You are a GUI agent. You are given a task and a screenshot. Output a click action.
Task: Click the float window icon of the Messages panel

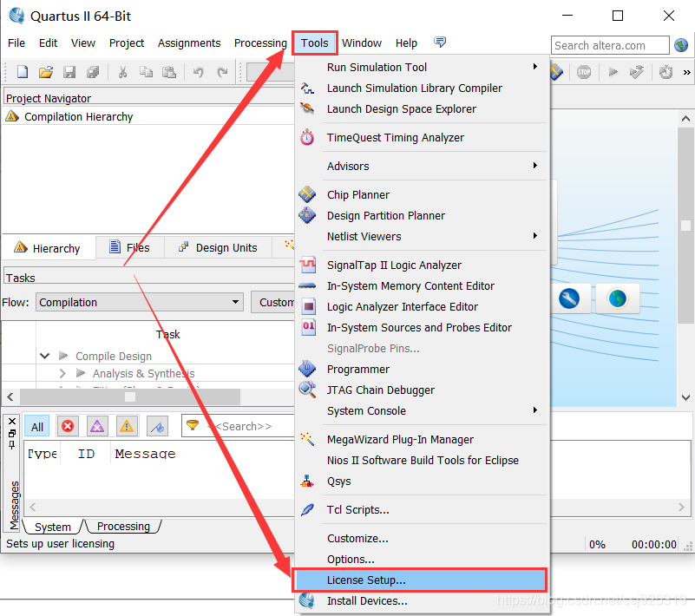point(12,433)
